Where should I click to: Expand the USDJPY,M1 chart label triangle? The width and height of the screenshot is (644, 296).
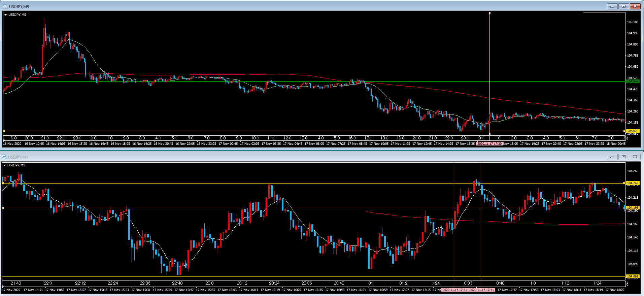(4, 165)
